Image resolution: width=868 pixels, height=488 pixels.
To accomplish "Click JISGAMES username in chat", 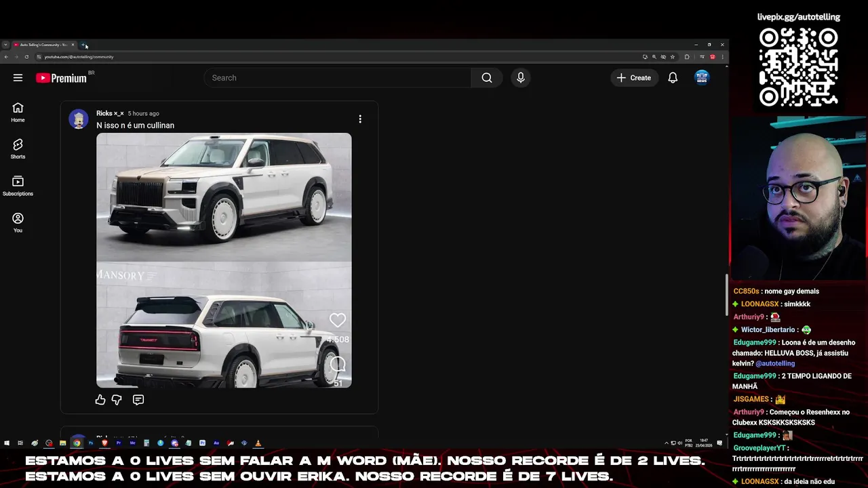I will [x=751, y=399].
